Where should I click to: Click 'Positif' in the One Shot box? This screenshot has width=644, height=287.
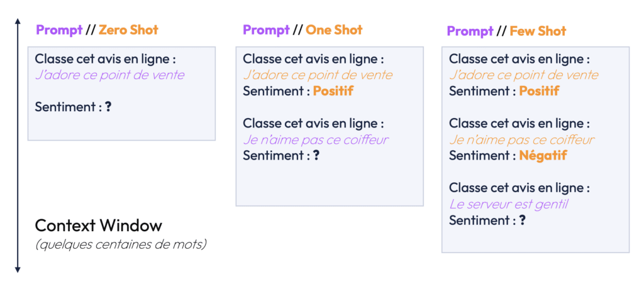[333, 91]
